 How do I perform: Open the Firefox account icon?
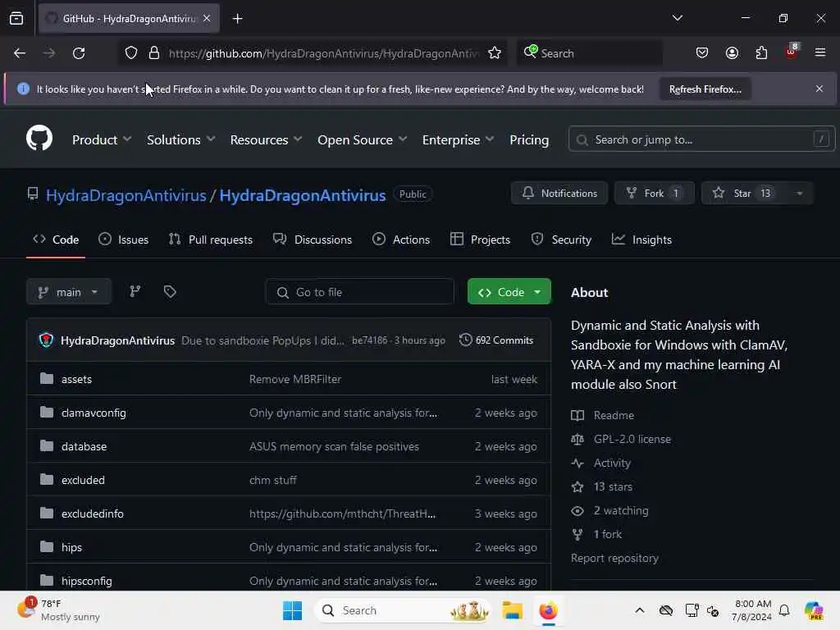pyautogui.click(x=732, y=53)
